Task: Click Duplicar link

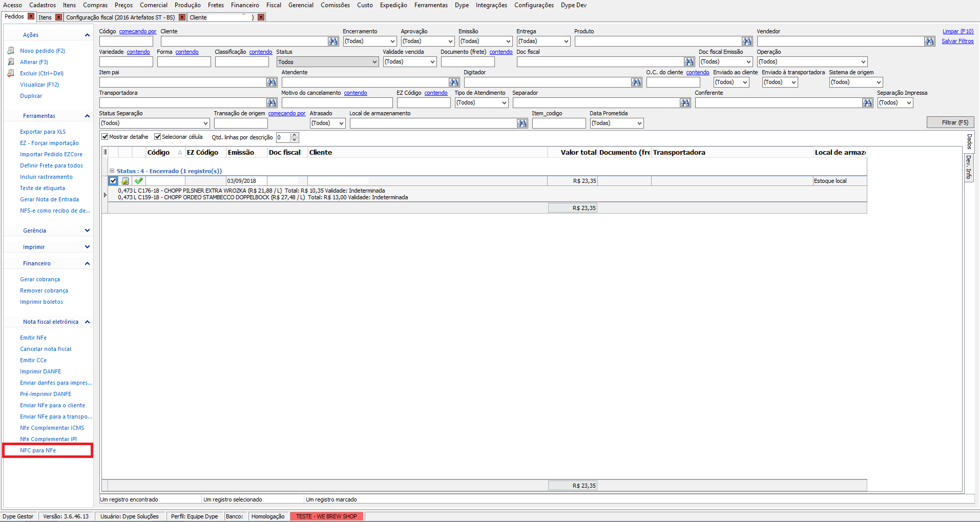Action: tap(31, 96)
